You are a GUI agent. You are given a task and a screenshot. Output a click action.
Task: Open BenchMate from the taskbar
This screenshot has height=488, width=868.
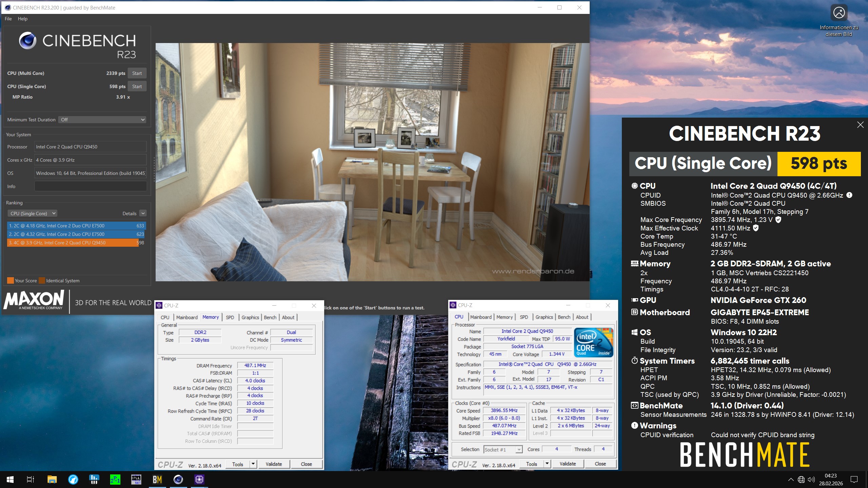[x=157, y=479]
